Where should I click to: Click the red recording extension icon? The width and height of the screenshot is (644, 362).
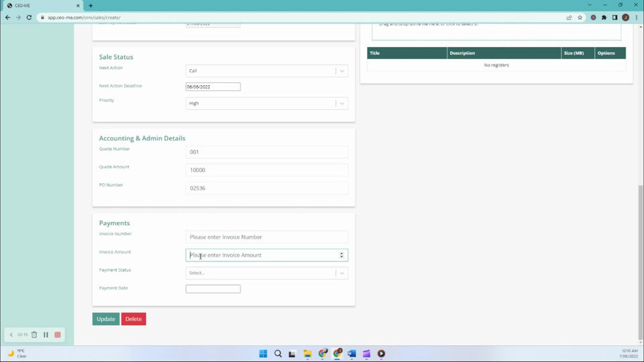pos(593,17)
